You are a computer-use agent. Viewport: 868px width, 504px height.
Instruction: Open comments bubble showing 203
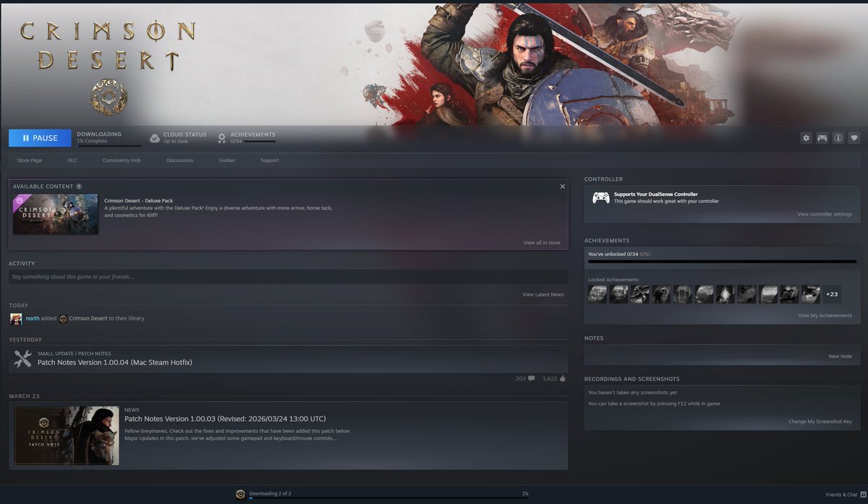pos(531,378)
